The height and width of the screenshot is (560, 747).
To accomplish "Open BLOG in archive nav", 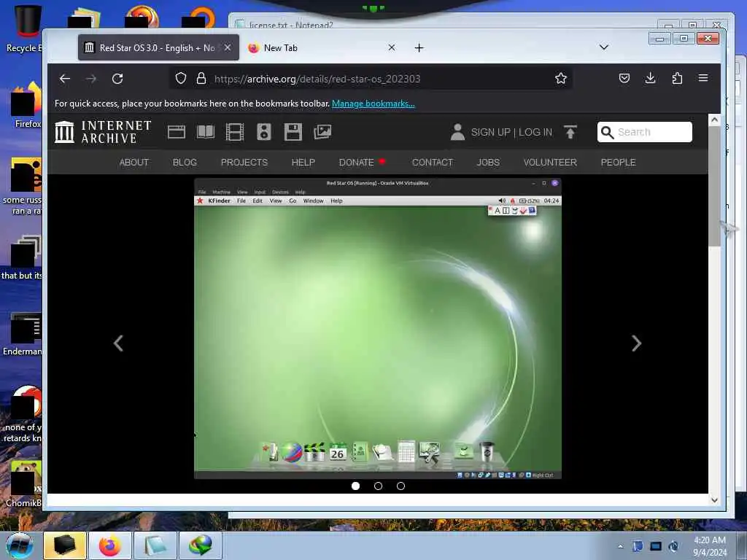I will pos(185,163).
